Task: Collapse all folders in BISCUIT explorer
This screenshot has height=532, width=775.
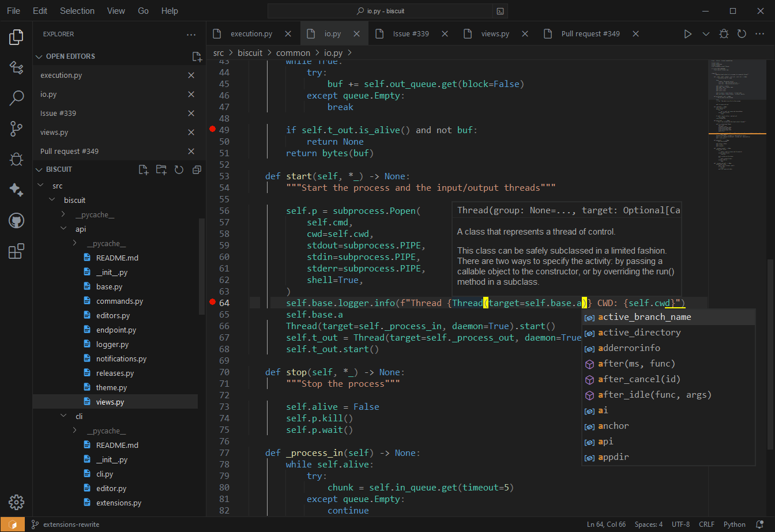Action: point(197,169)
